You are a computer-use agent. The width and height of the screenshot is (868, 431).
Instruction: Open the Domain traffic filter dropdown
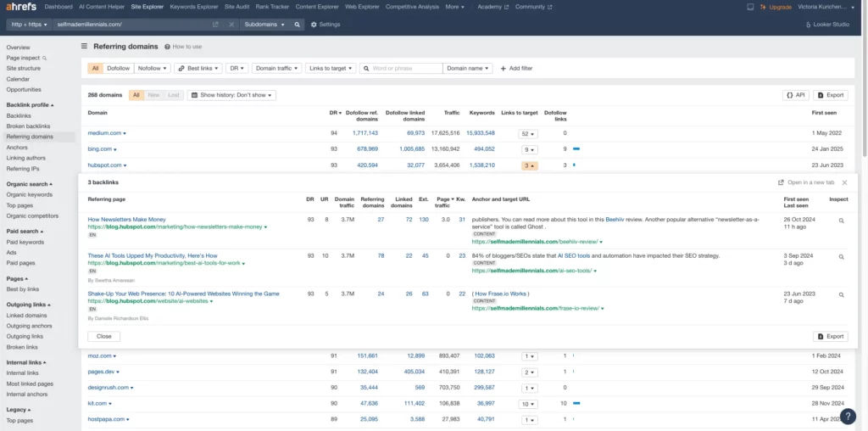[x=277, y=68]
